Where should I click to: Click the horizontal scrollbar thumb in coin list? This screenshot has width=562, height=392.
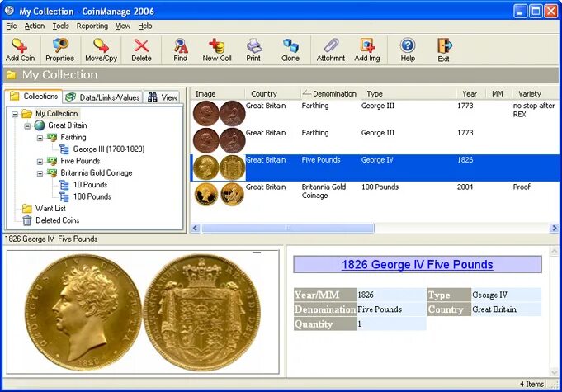point(288,228)
